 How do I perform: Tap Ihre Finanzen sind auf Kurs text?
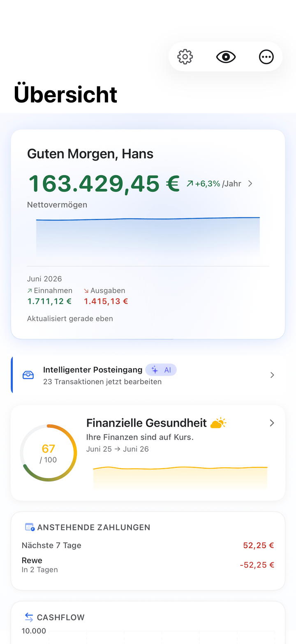coord(140,437)
